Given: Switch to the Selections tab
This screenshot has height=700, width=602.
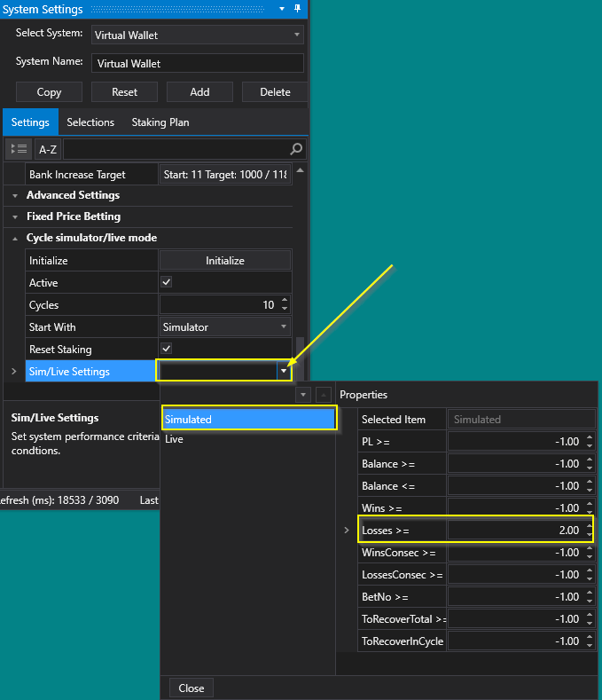Looking at the screenshot, I should point(90,122).
